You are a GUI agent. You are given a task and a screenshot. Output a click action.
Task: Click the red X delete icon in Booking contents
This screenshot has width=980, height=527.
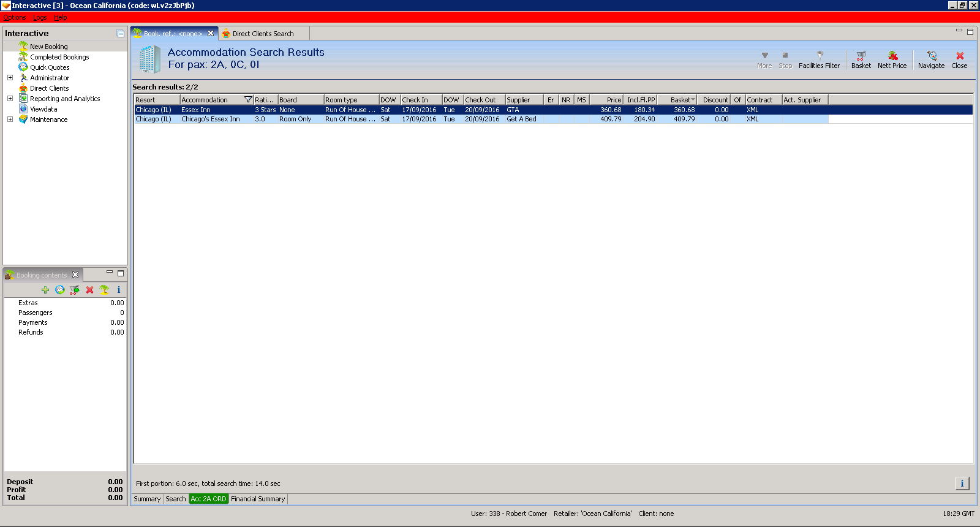89,290
